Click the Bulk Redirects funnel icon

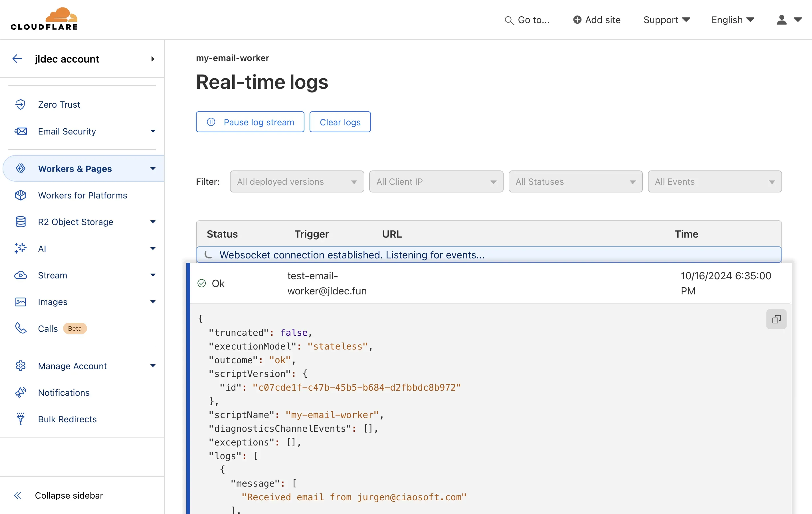pyautogui.click(x=21, y=419)
